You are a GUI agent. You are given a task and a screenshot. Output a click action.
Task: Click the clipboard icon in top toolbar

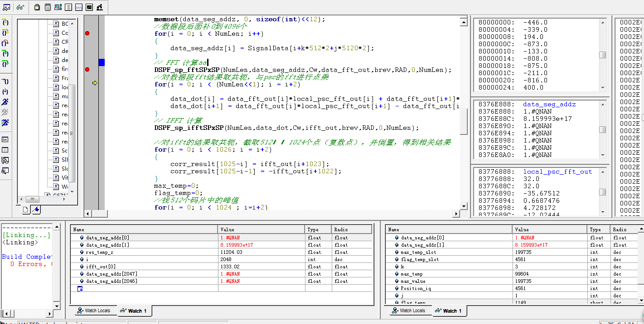tap(37, 7)
